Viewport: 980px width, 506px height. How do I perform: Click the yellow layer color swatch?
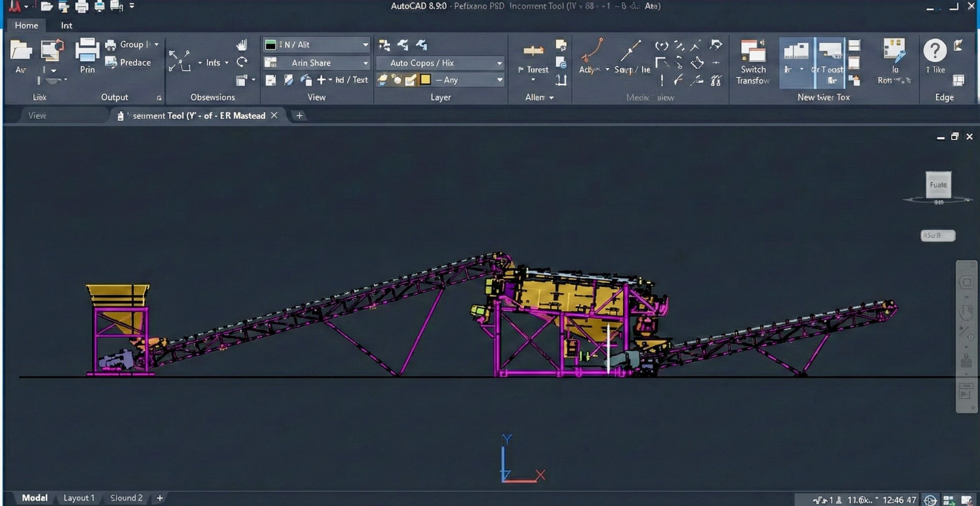(x=425, y=80)
